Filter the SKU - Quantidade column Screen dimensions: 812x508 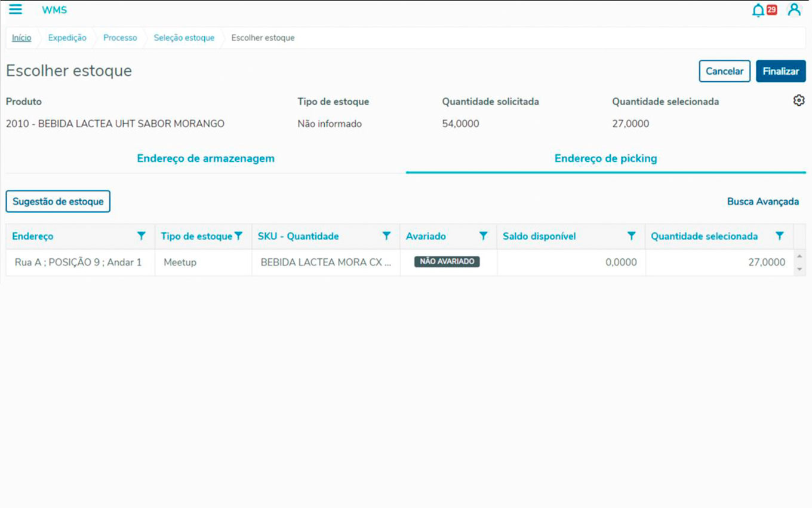click(x=386, y=236)
